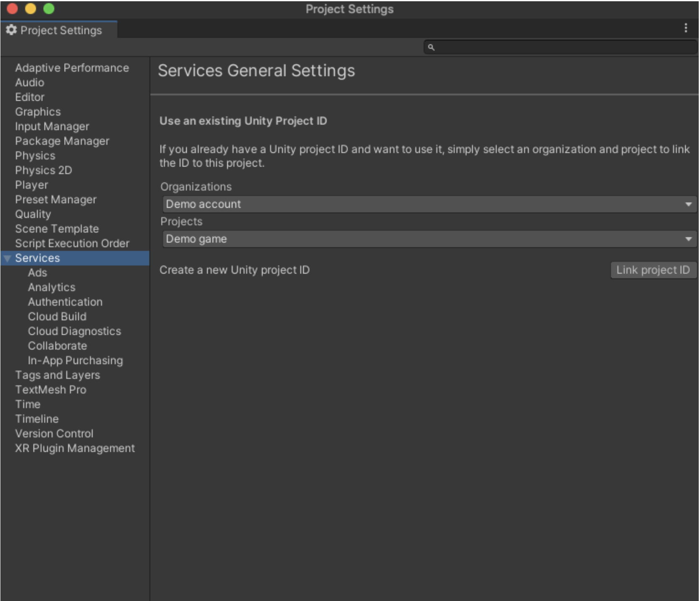Click Create a new Unity project ID
Screen dimensions: 700x601
click(x=234, y=270)
